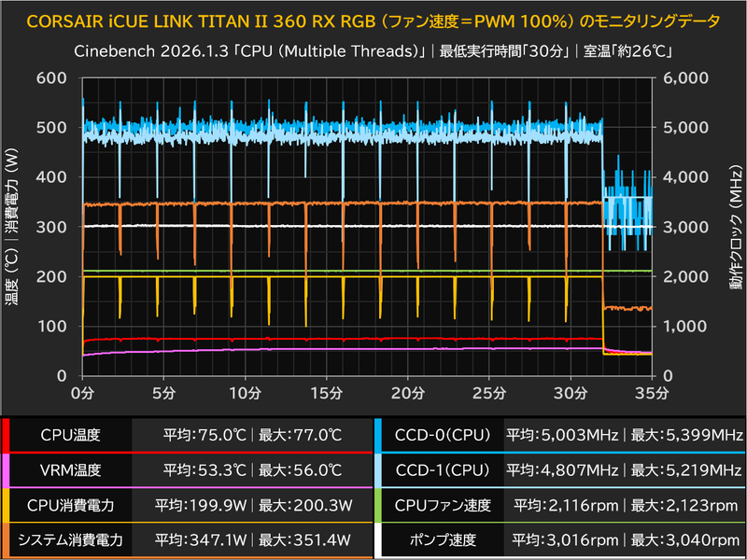Click the value 平均:4,807MHz | 最大:5,219MHz
747x560 pixels.
(625, 470)
